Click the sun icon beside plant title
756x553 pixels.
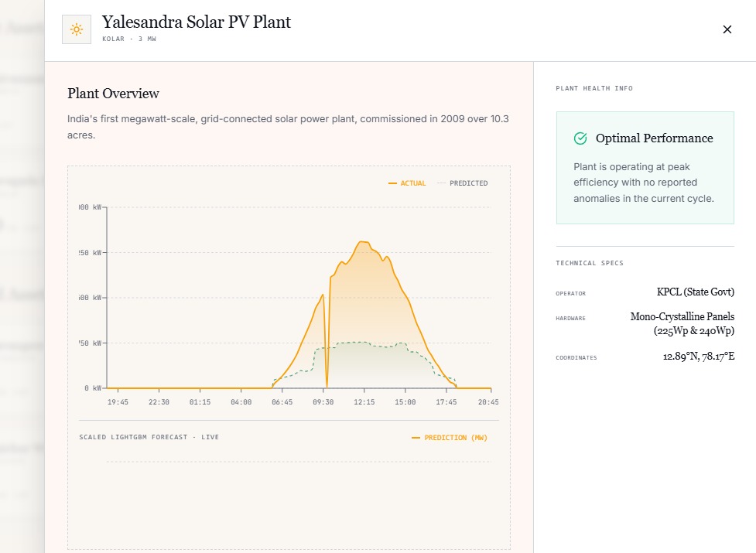[x=76, y=29]
